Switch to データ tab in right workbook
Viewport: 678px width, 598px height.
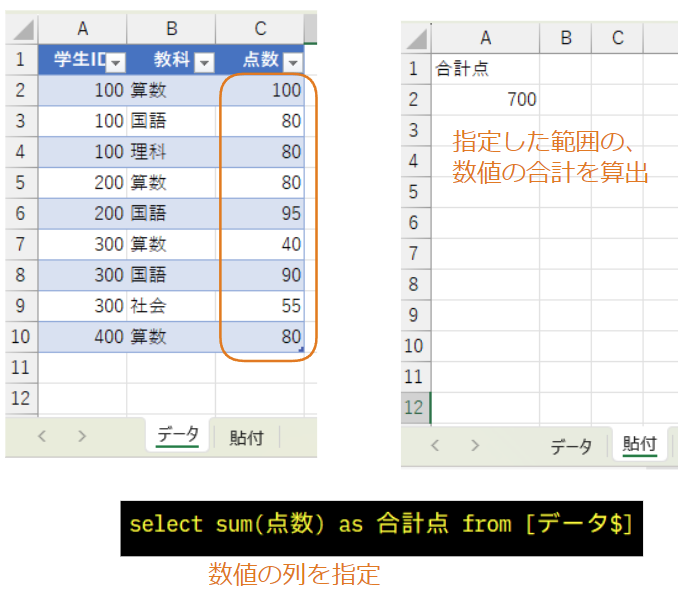(571, 446)
